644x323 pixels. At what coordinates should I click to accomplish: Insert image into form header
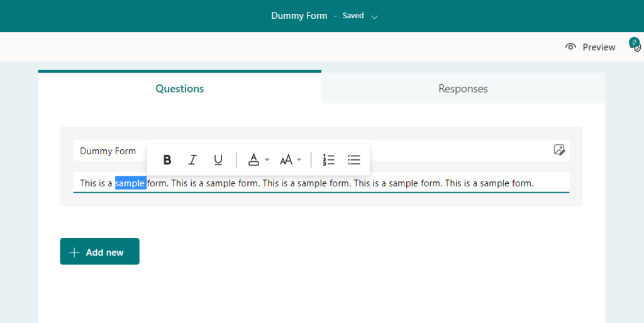tap(559, 150)
